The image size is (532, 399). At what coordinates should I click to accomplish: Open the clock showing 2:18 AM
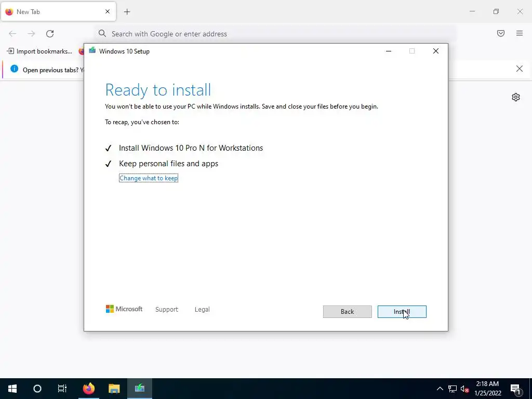(x=487, y=389)
